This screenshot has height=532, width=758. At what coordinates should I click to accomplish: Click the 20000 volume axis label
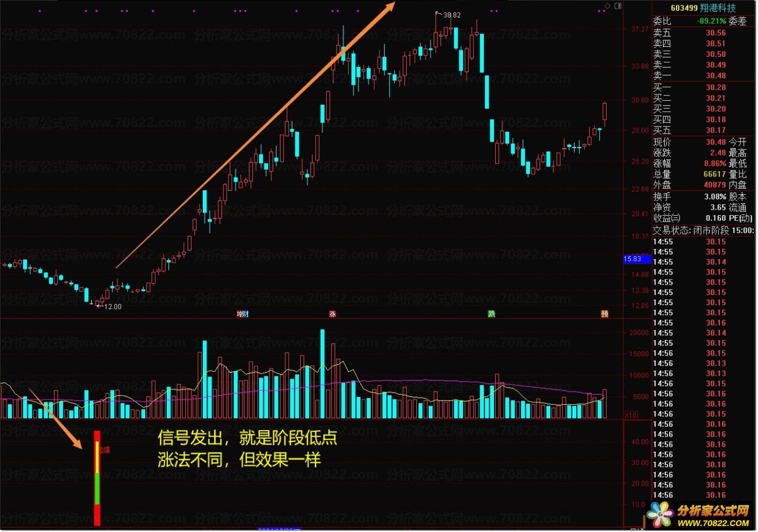tap(639, 333)
